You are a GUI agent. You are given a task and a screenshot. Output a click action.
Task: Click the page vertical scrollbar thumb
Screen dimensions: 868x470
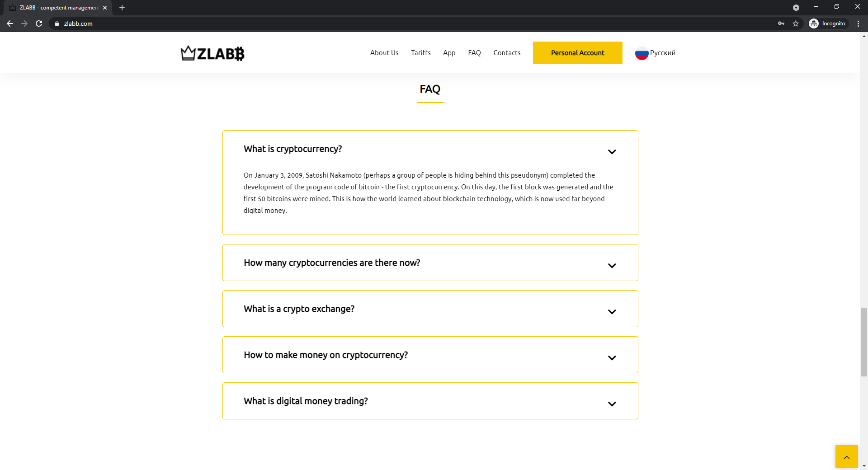tap(864, 342)
